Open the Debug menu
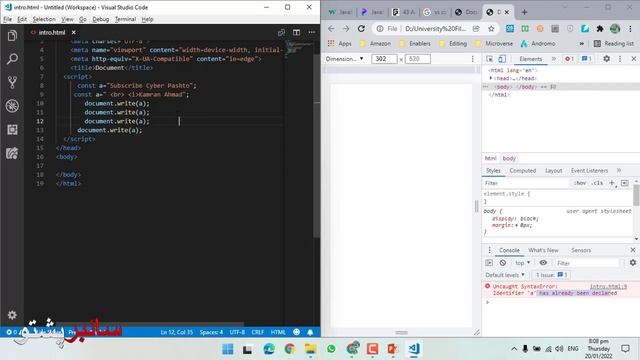The image size is (640, 360). tap(100, 19)
